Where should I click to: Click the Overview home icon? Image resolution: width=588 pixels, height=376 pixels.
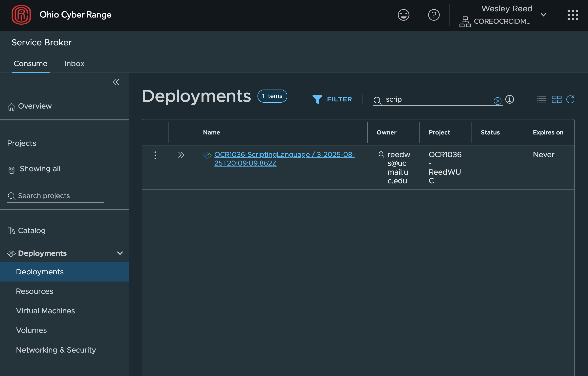(x=11, y=107)
